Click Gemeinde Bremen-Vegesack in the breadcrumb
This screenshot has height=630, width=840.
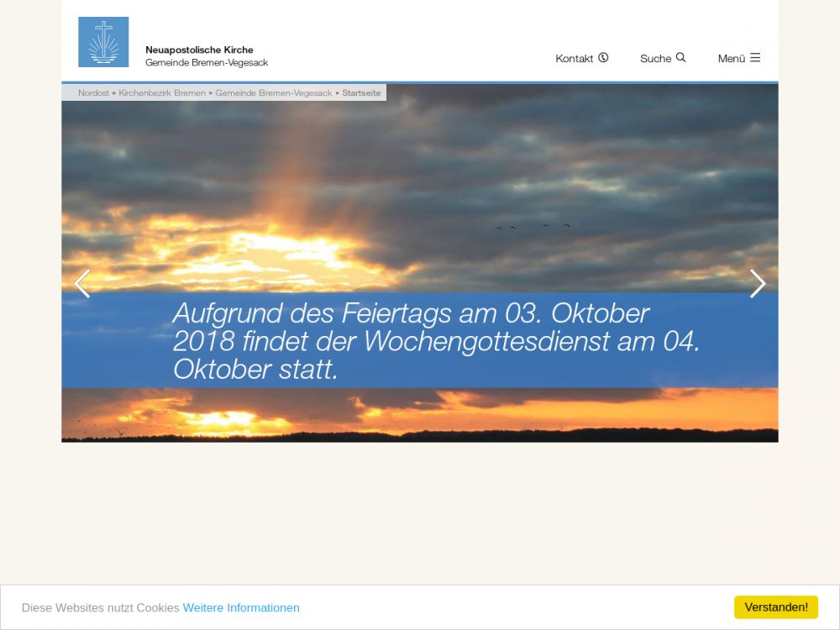[274, 93]
